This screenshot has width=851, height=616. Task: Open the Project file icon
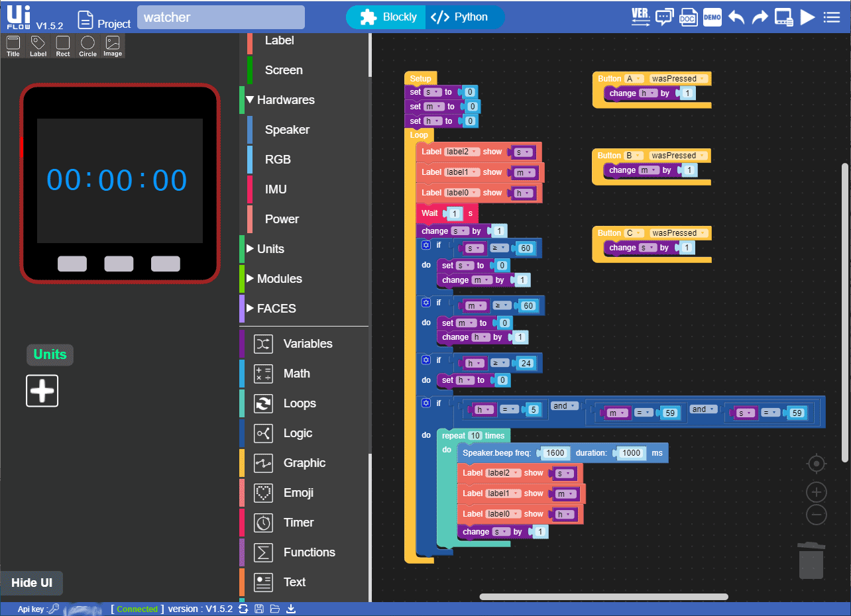(85, 20)
